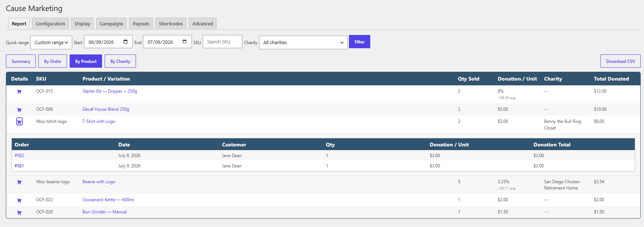Viewport: 644px width, 227px height.
Task: Click qty 1 link for order #582
Action: (x=327, y=156)
